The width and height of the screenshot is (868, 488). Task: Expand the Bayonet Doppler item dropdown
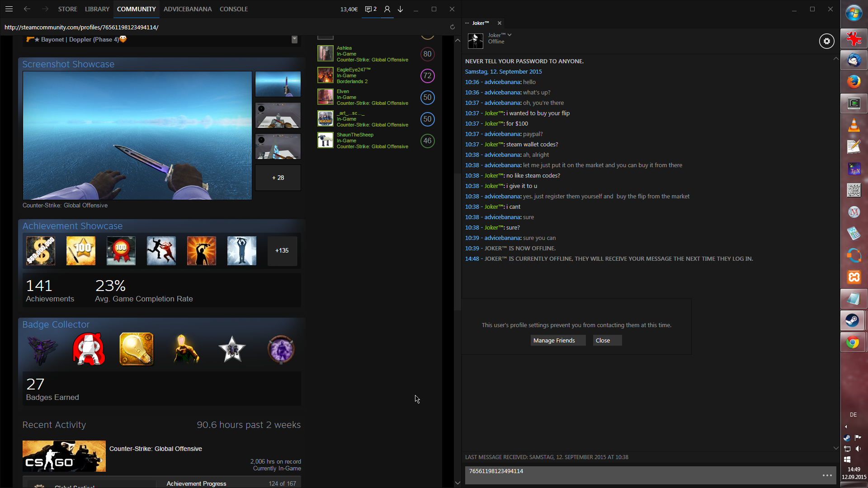(x=294, y=39)
